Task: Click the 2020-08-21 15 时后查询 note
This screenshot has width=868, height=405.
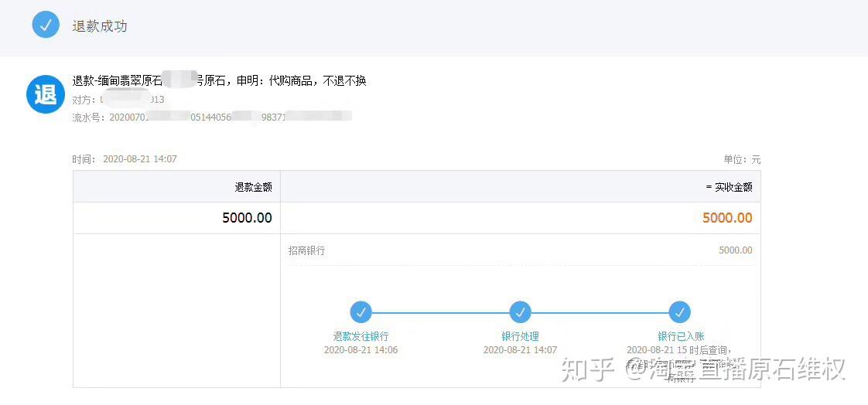Action: click(680, 350)
